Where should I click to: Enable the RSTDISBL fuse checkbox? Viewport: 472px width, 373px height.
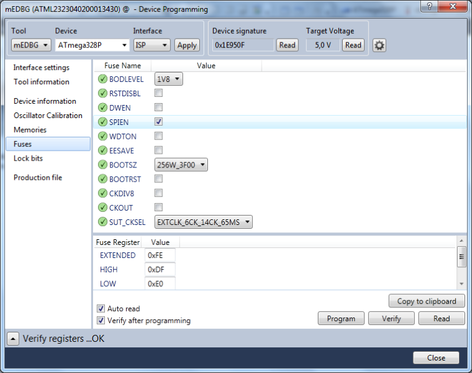[158, 93]
